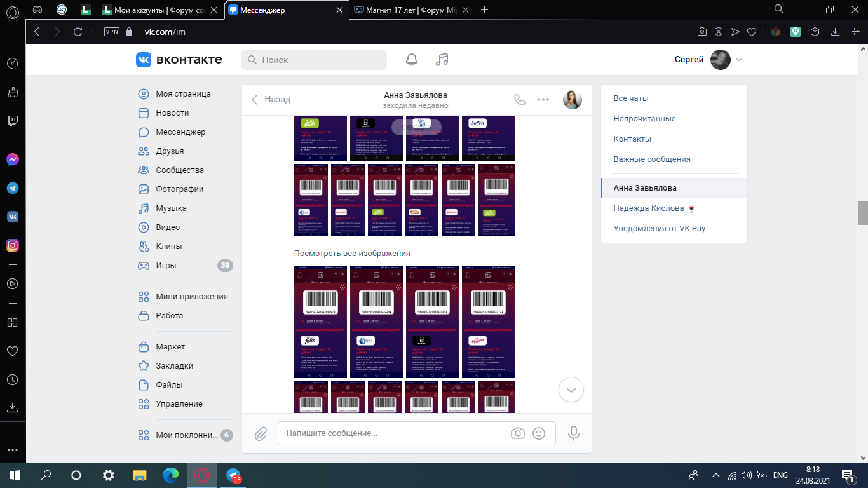
Task: Open the Felix coupon barcode image
Action: [320, 322]
